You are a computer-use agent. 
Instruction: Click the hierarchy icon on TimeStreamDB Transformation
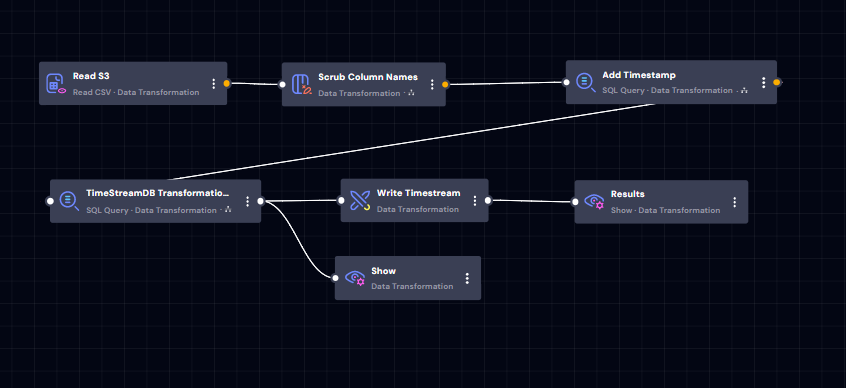tap(228, 209)
